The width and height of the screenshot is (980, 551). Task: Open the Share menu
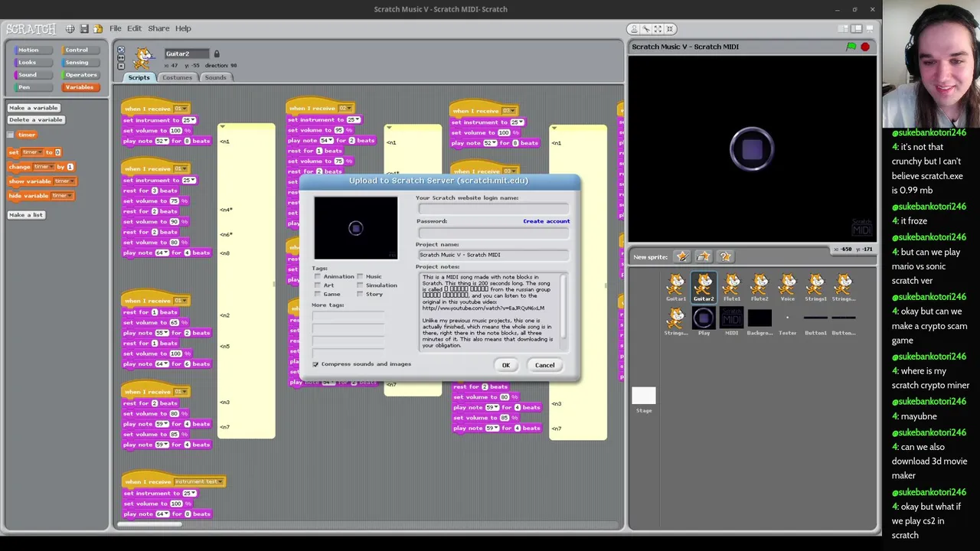tap(158, 28)
